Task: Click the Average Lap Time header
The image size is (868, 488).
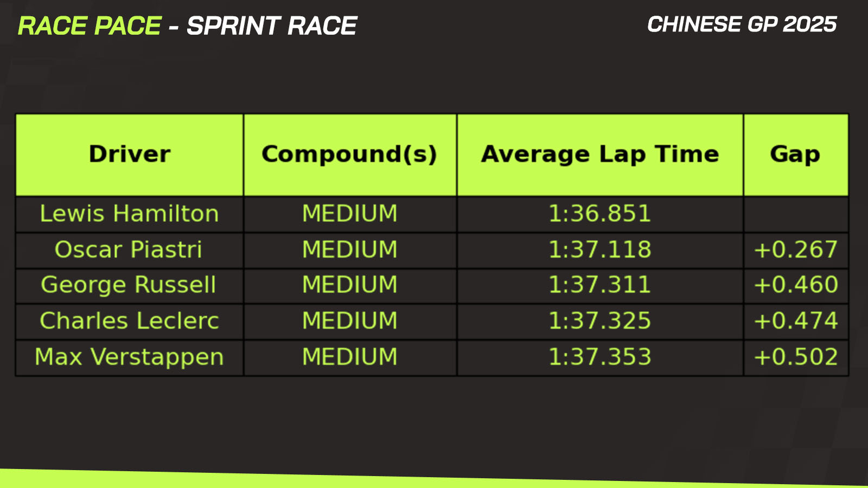Action: pyautogui.click(x=600, y=155)
